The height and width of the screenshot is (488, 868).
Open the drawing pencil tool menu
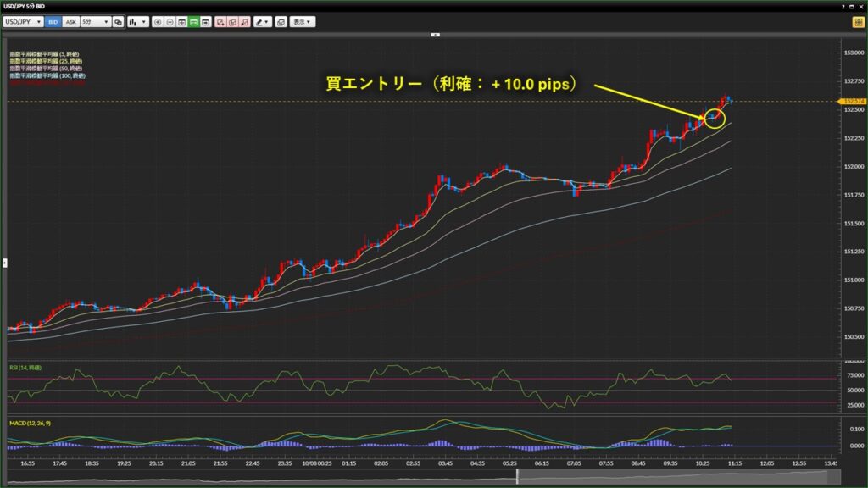(263, 22)
